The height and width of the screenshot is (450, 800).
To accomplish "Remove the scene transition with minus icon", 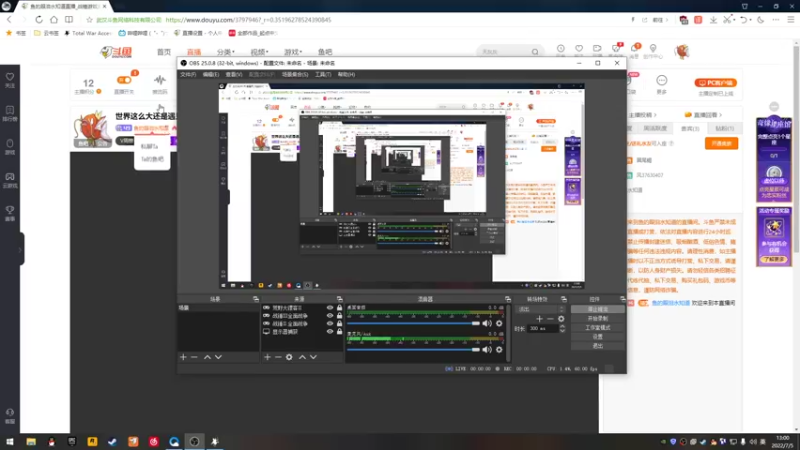I will point(550,319).
